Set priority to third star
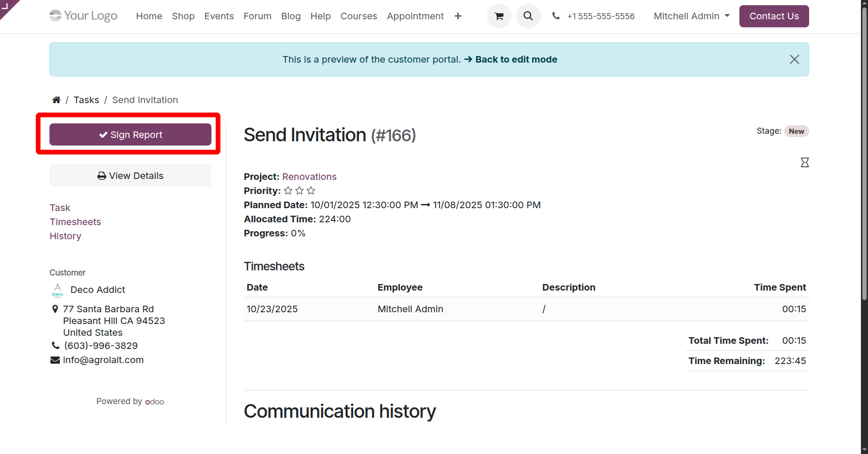 pos(311,191)
